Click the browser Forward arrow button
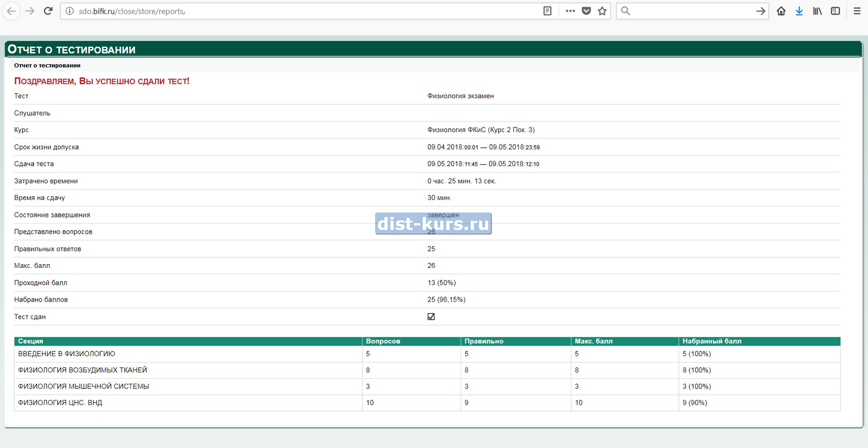Image resolution: width=868 pixels, height=448 pixels. tap(30, 11)
